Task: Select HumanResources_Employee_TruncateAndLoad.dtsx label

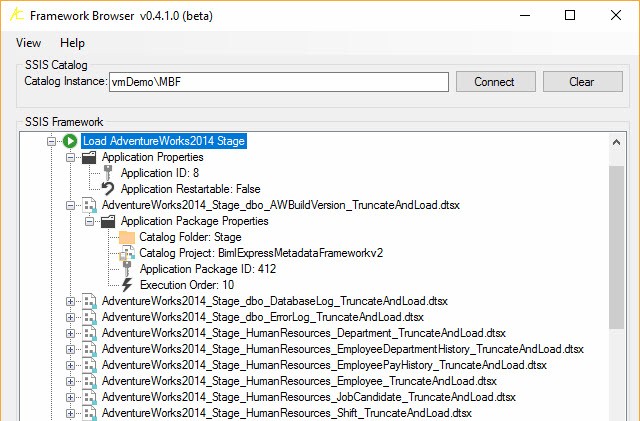Action: (299, 381)
